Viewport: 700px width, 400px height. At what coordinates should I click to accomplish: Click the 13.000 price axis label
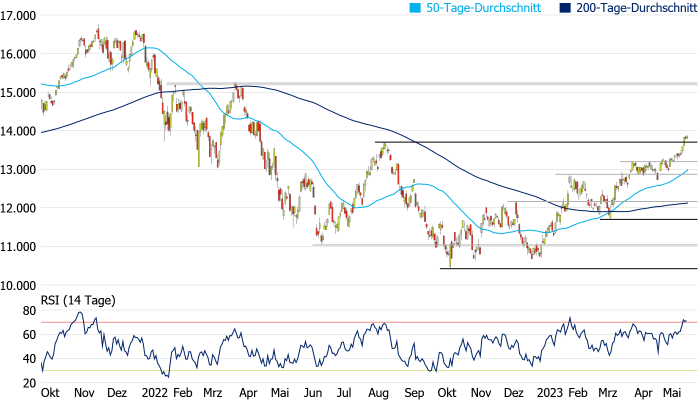[x=18, y=170]
